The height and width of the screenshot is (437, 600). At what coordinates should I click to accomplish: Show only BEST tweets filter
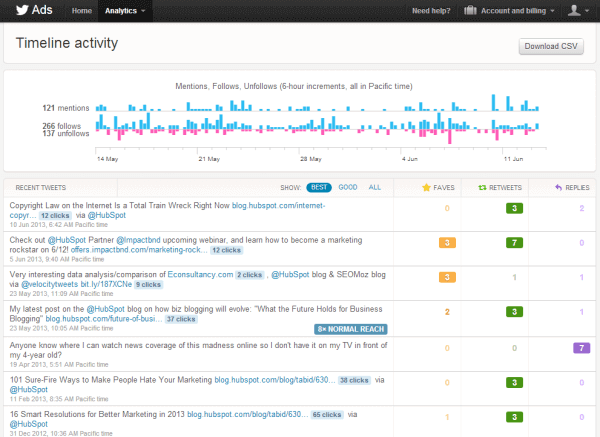click(x=319, y=187)
